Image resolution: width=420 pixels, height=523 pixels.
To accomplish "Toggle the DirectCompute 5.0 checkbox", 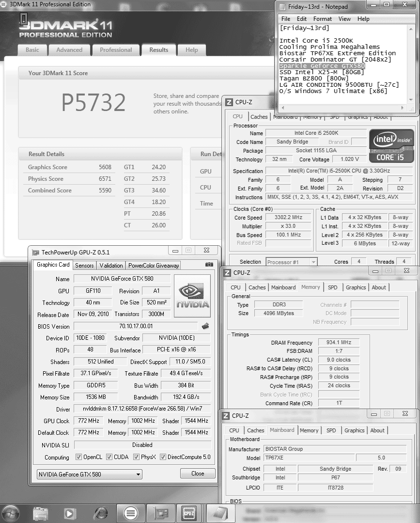I will (x=163, y=457).
